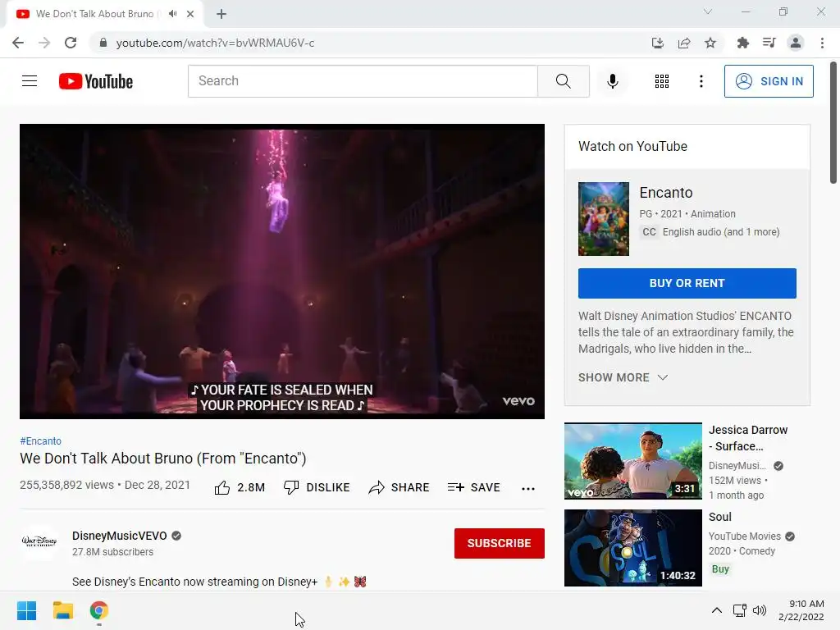The height and width of the screenshot is (630, 840).
Task: Click video title We Don't Talk About Bruno
Action: coord(163,459)
